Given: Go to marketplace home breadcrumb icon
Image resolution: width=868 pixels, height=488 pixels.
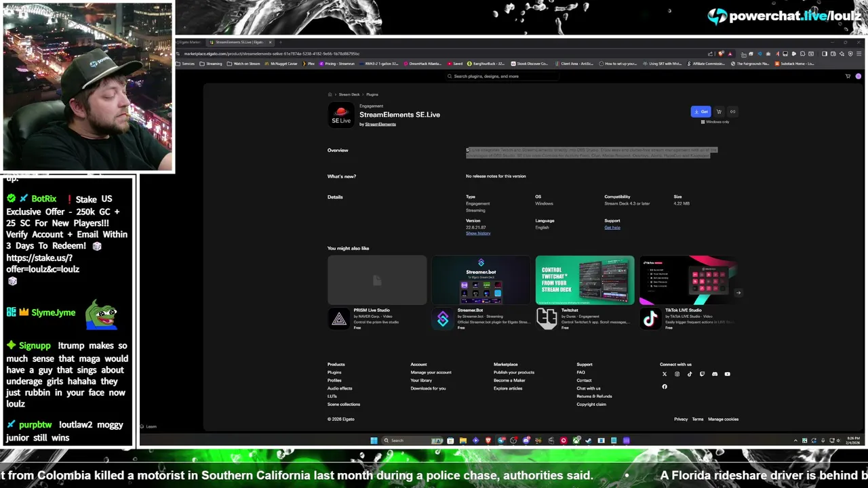Looking at the screenshot, I should [x=330, y=94].
